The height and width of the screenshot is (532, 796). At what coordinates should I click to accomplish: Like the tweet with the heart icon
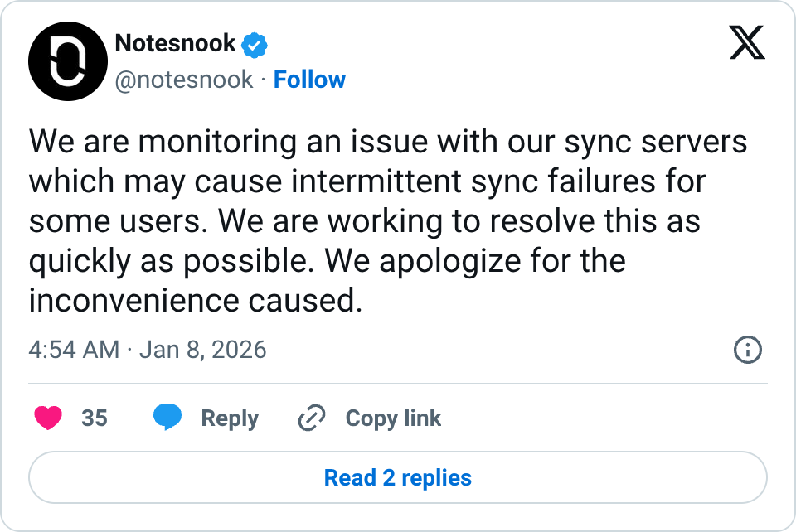point(48,418)
